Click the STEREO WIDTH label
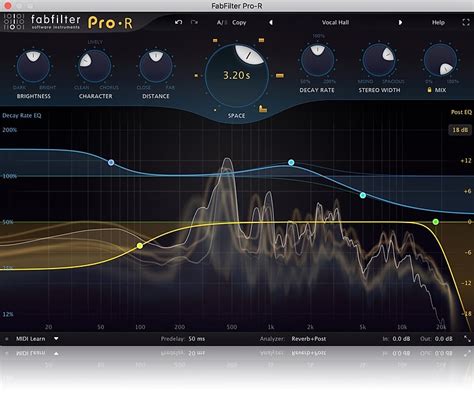This screenshot has height=401, width=474. pyautogui.click(x=379, y=90)
